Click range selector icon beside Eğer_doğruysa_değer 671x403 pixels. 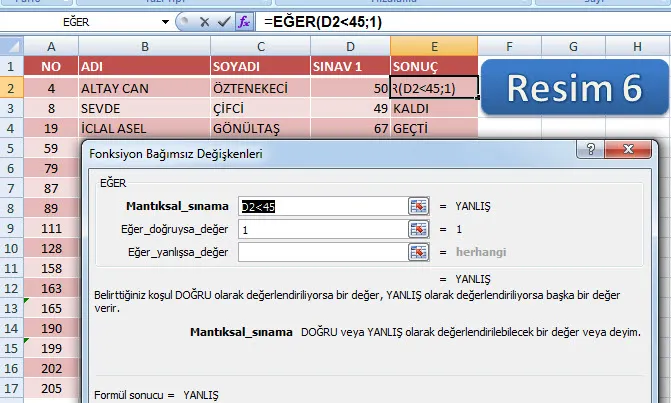[x=418, y=229]
